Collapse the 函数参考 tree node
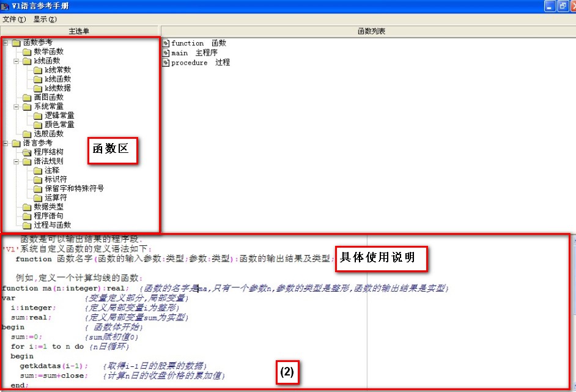This screenshot has width=576, height=392. 6,43
